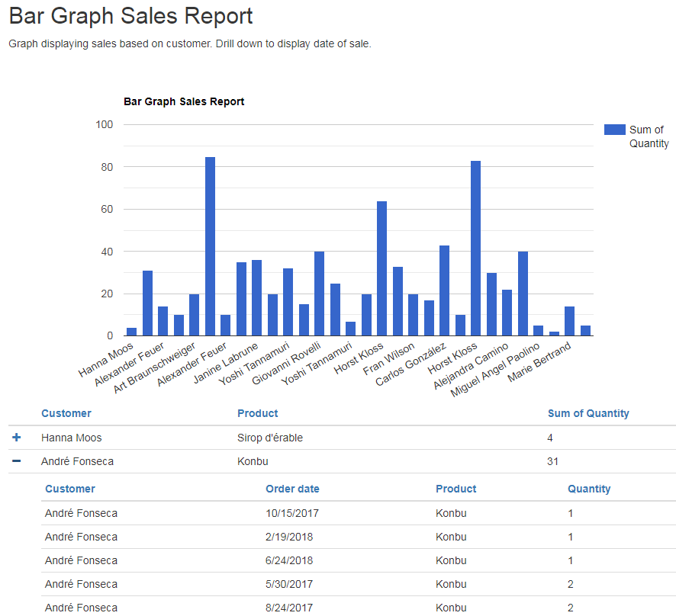Viewport: 676px width, 616px height.
Task: Click the chart title Bar Graph Sales Report
Action: (184, 101)
